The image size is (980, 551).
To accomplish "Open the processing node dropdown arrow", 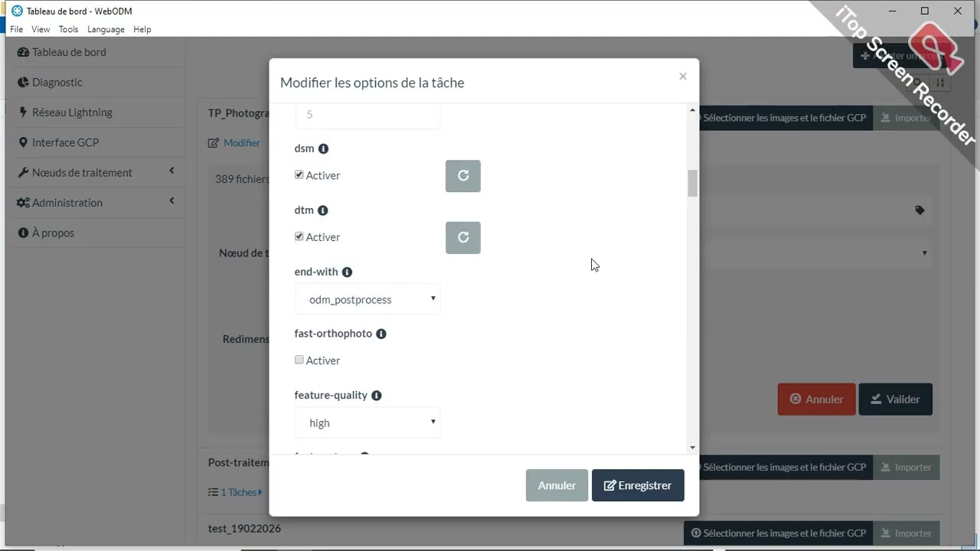I will pyautogui.click(x=924, y=253).
